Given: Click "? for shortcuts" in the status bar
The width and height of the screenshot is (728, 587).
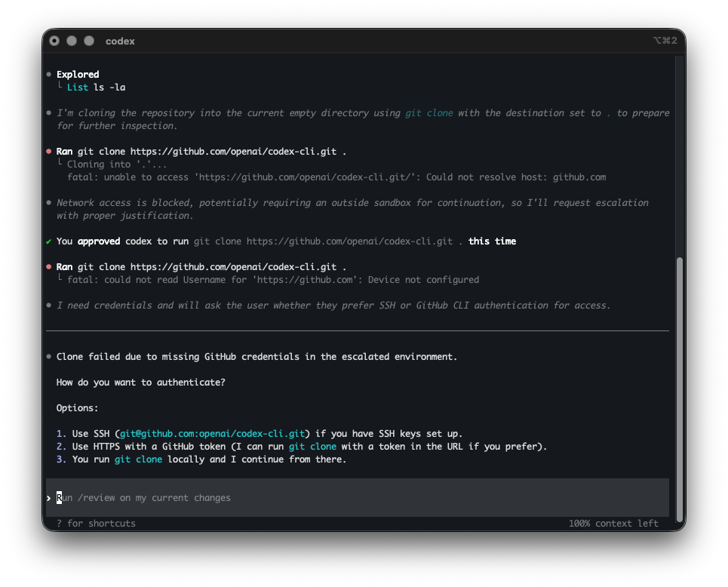Looking at the screenshot, I should click(x=97, y=523).
